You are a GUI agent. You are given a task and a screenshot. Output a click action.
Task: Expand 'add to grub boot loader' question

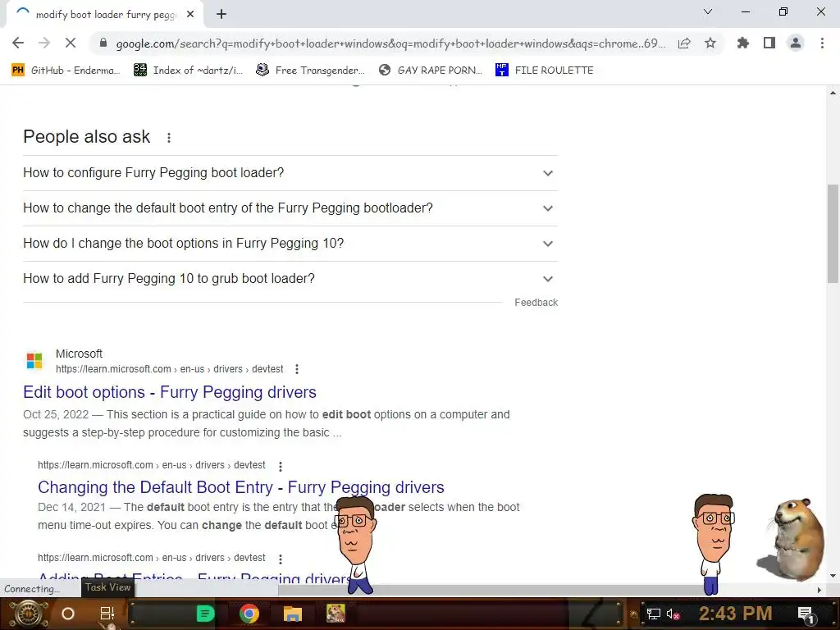coord(290,279)
